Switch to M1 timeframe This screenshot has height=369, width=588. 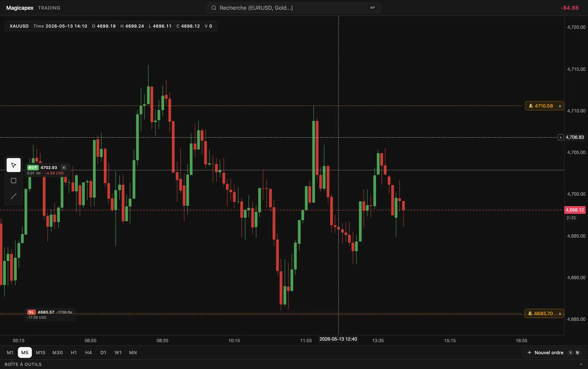tap(10, 353)
